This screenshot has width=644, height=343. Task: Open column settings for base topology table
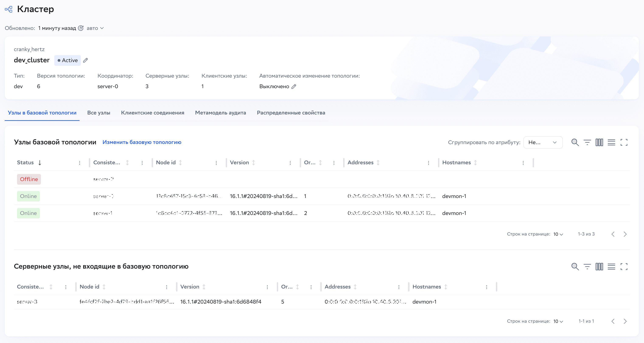coord(599,142)
